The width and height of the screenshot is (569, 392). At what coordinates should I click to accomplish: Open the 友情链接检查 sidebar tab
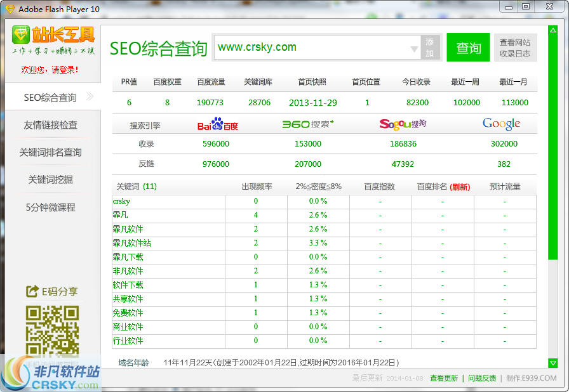(x=50, y=125)
